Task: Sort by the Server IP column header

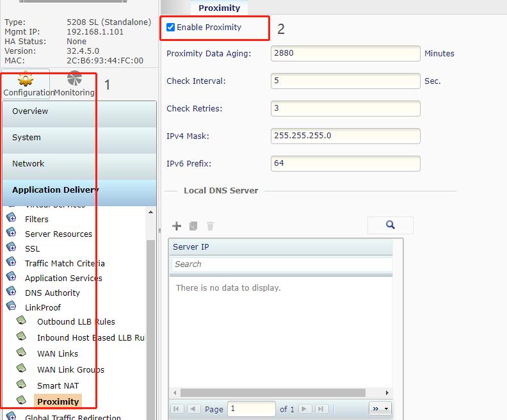Action: (281, 247)
